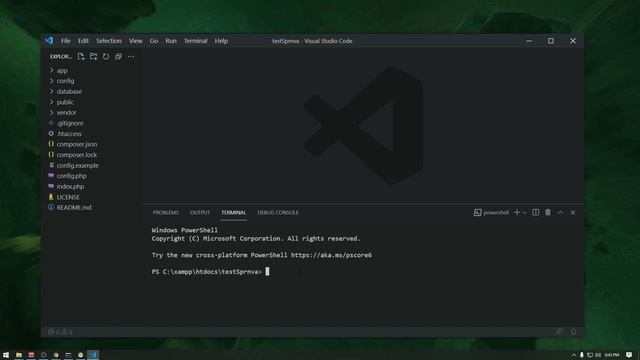
Task: Click the taskbar clock
Action: click(x=612, y=355)
